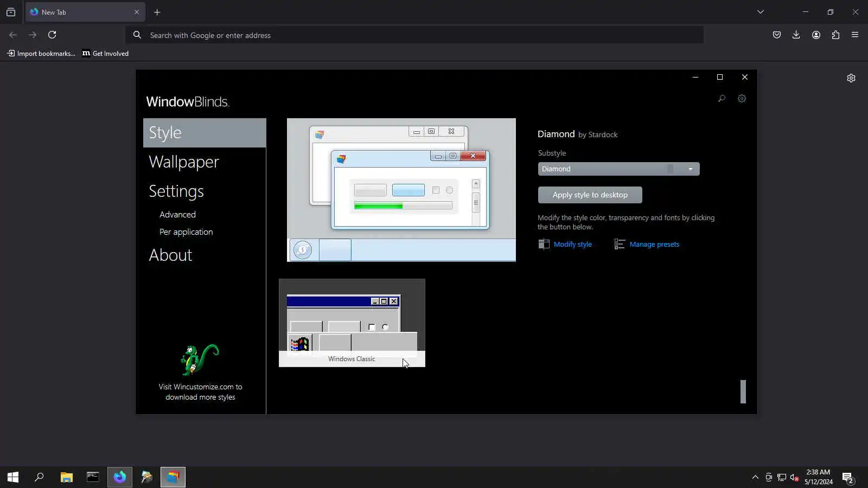Open a new Firefox tab with plus
This screenshot has height=488, width=868.
click(157, 12)
